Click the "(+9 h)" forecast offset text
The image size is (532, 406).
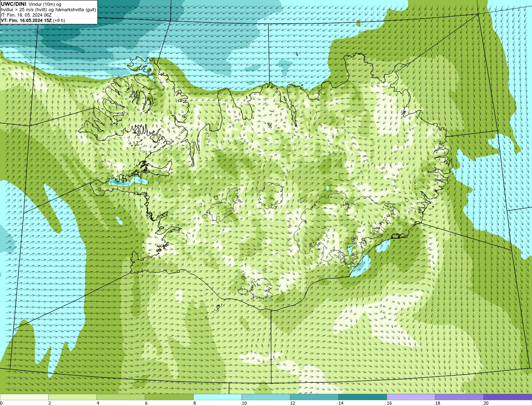tap(59, 20)
